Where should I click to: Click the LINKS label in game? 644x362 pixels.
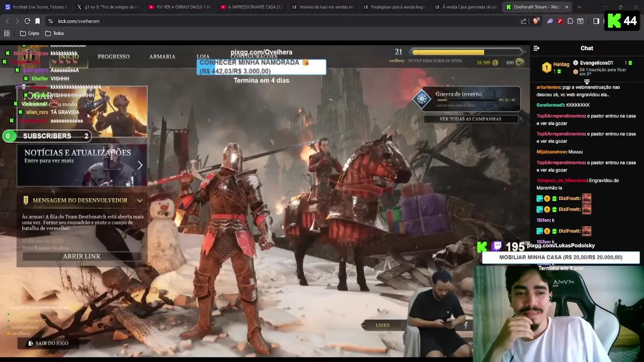pos(382,325)
